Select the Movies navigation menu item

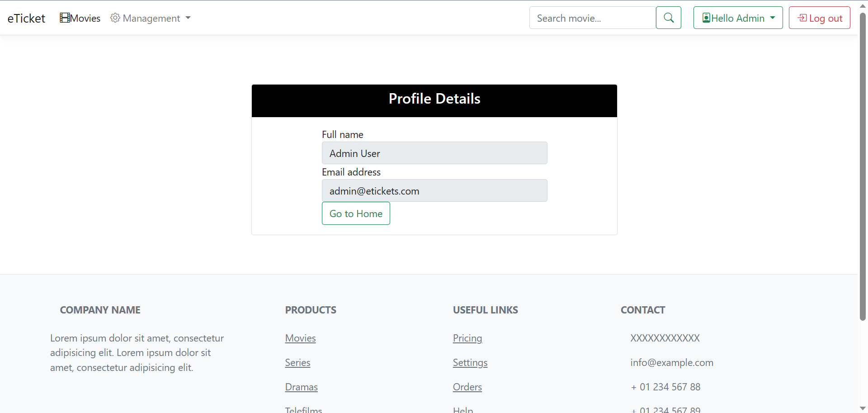click(x=85, y=18)
